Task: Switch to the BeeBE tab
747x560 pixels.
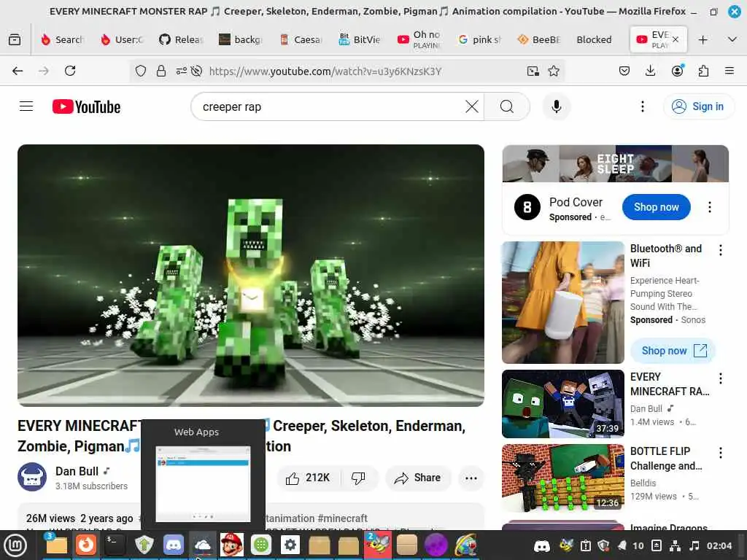Action: tap(538, 39)
